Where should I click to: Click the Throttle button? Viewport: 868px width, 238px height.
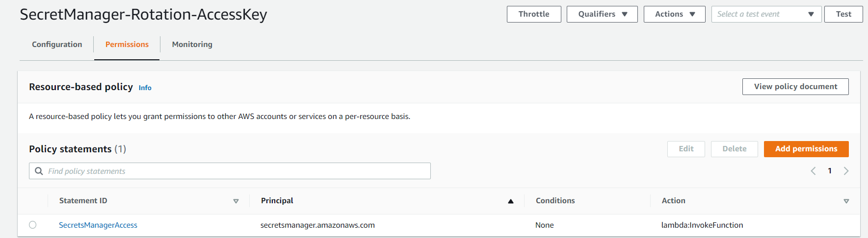tap(534, 14)
